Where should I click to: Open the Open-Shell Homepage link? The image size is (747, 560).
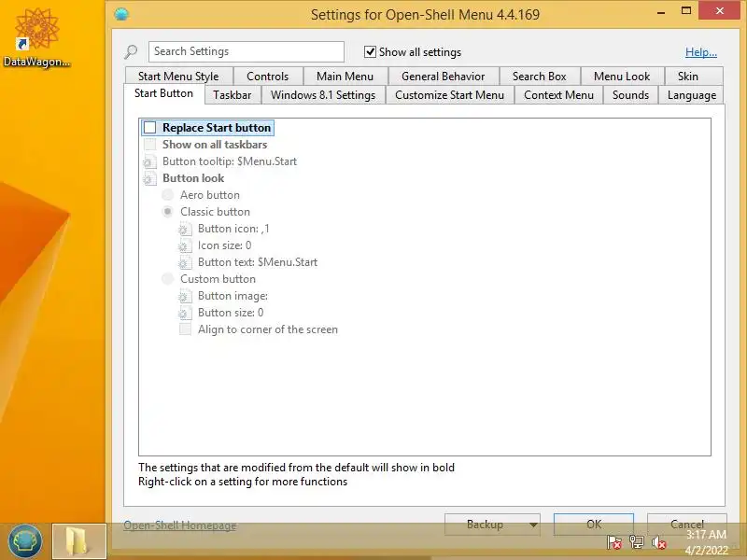point(180,525)
